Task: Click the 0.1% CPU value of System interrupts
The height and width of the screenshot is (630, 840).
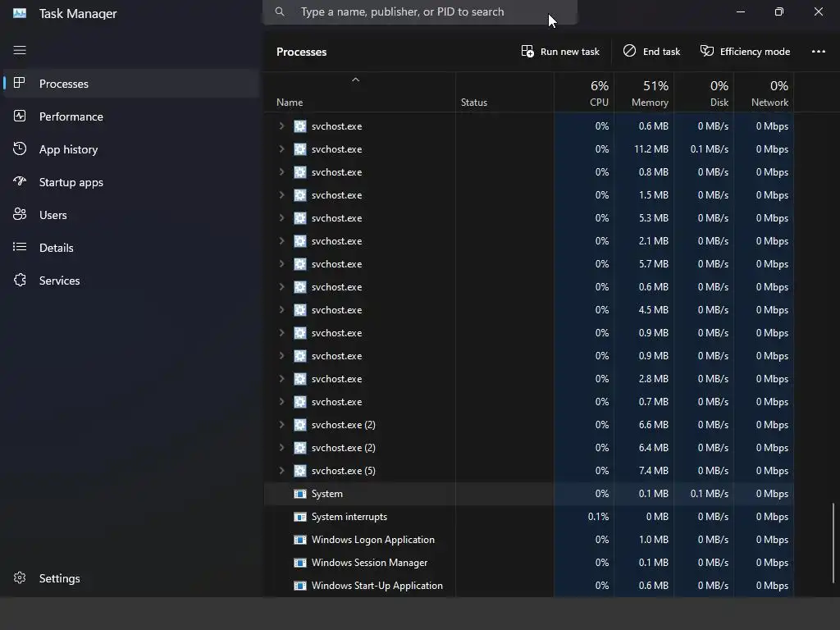Action: (x=598, y=517)
